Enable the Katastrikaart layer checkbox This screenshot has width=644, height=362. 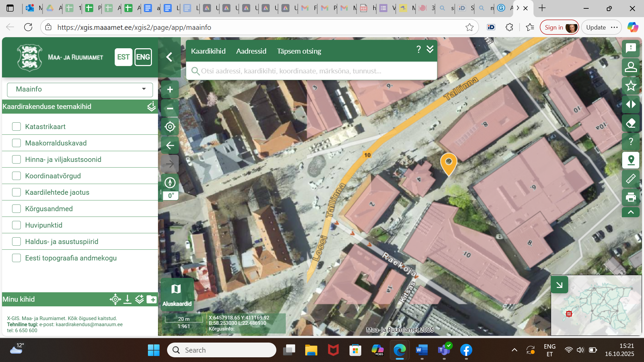(16, 127)
